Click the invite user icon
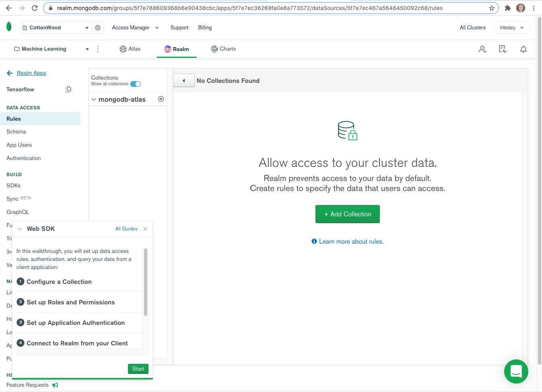This screenshot has height=392, width=542. pyautogui.click(x=482, y=49)
